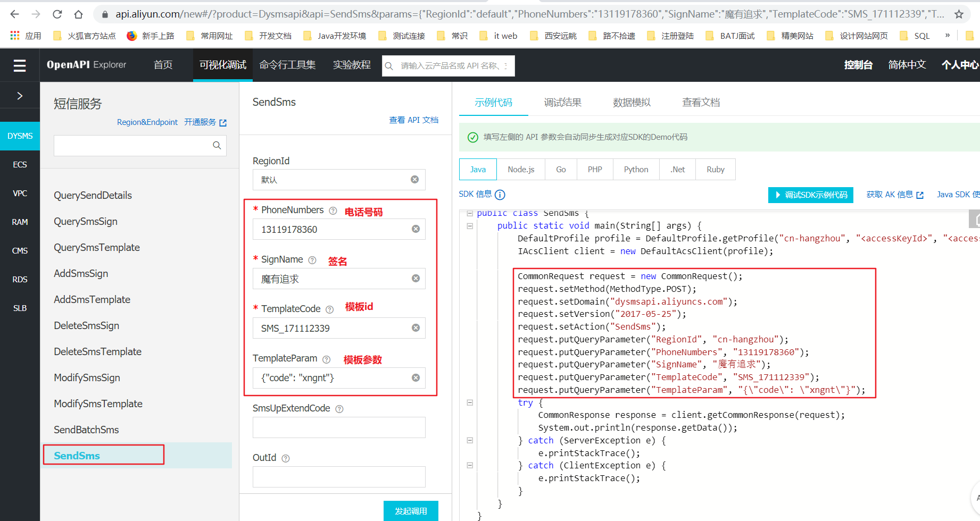This screenshot has height=521, width=980.
Task: Search the SMS service API list icon
Action: coord(217,146)
